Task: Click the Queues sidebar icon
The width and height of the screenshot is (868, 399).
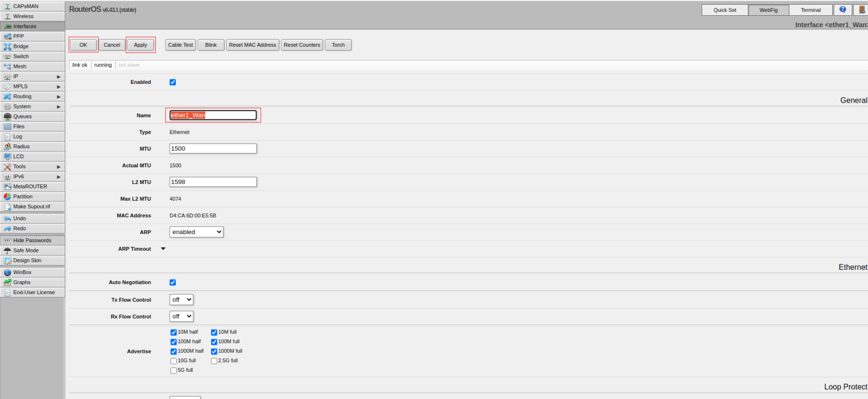Action: tap(8, 117)
